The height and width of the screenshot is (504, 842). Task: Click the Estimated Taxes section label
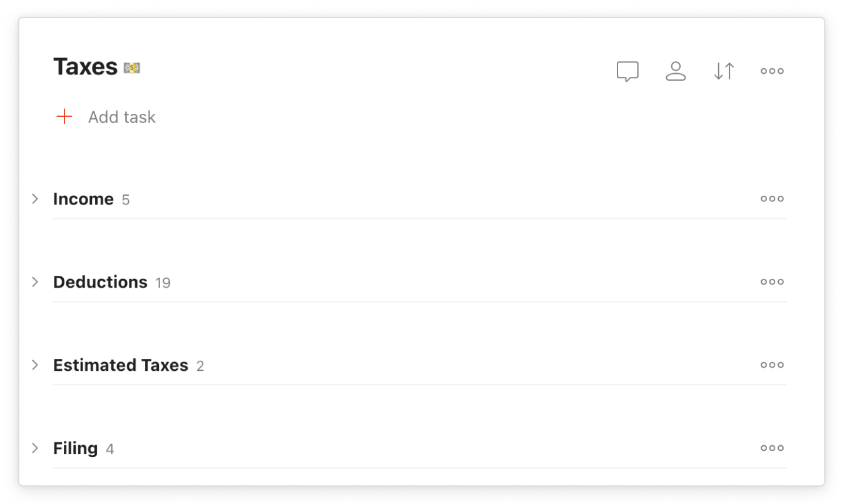pyautogui.click(x=121, y=365)
